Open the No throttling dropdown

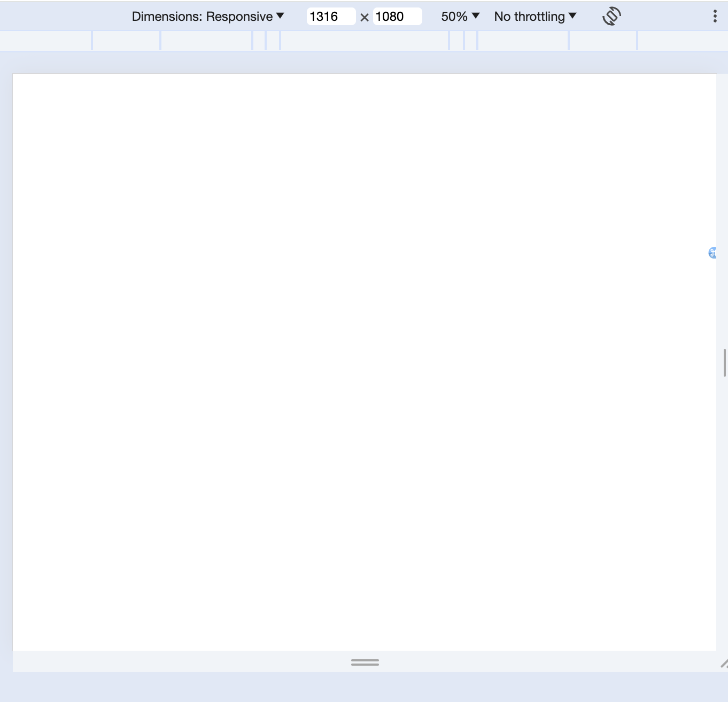535,17
